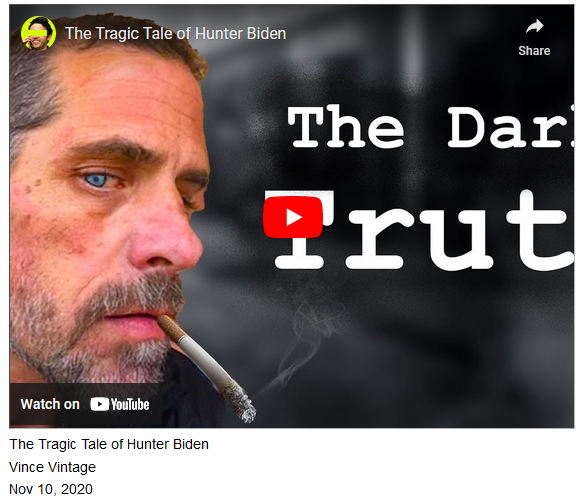Open the channel avatar beside the video title
Image resolution: width=578 pixels, height=501 pixels.
[x=38, y=33]
